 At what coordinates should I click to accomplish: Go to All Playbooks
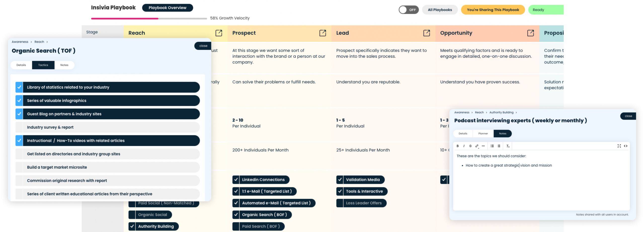click(x=440, y=10)
